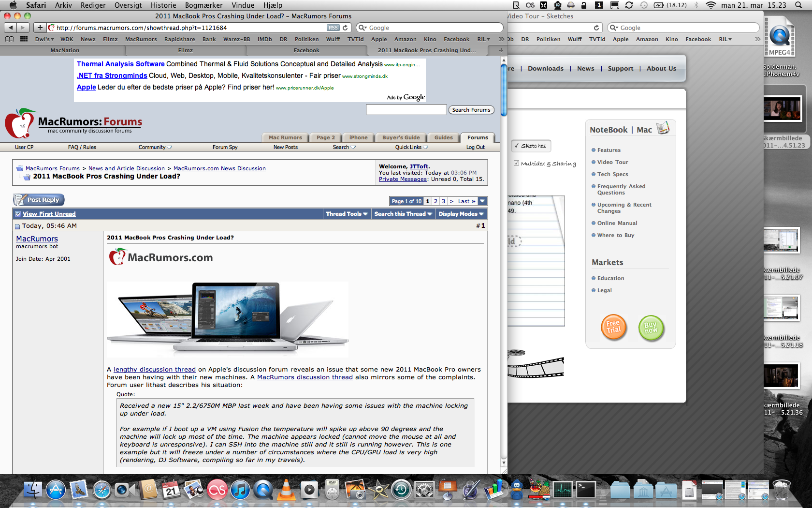Open Private Messages link

(x=404, y=179)
